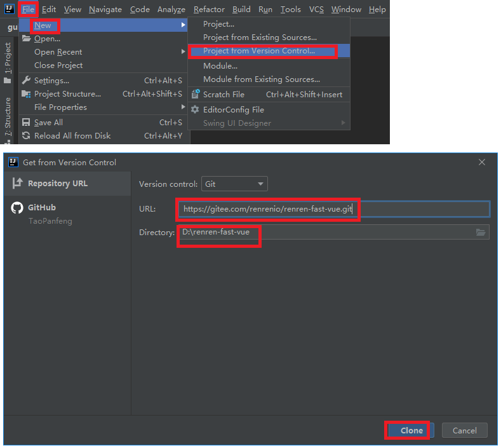Open the Navigate menu
Viewport: 501px width, 448px height.
pos(105,10)
